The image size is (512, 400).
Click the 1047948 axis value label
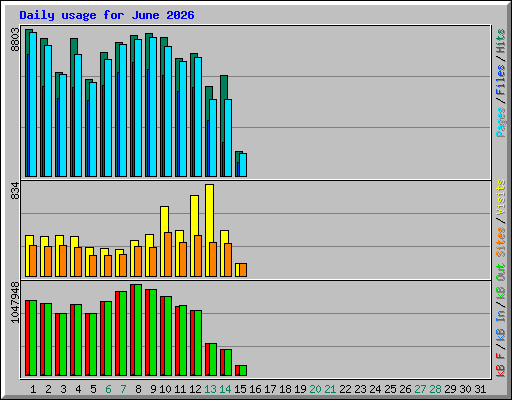[15, 302]
